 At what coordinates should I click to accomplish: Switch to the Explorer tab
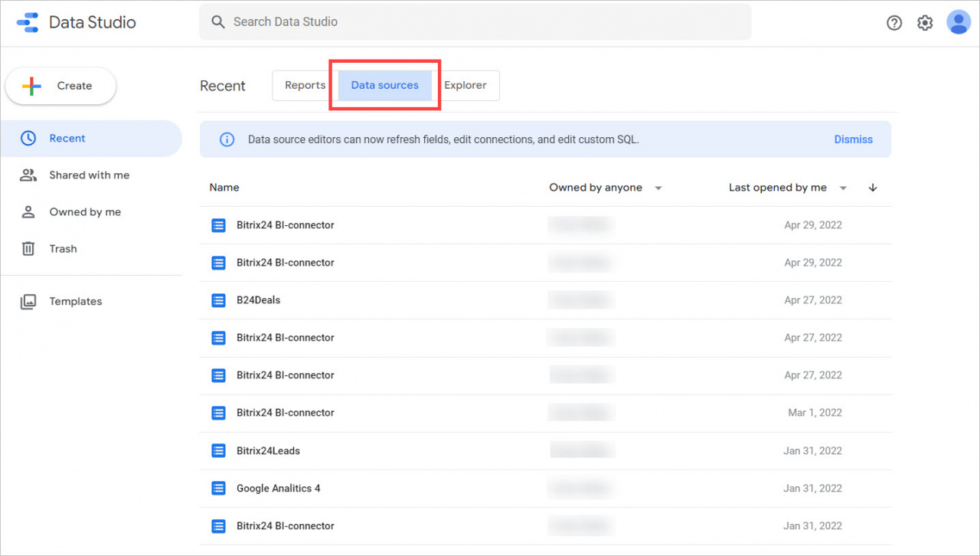point(465,86)
